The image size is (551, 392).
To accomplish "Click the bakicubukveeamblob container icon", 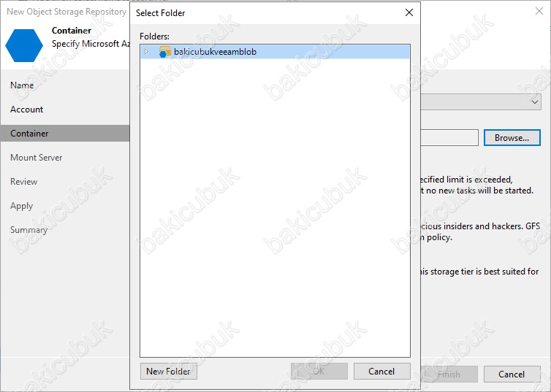I will tap(164, 52).
